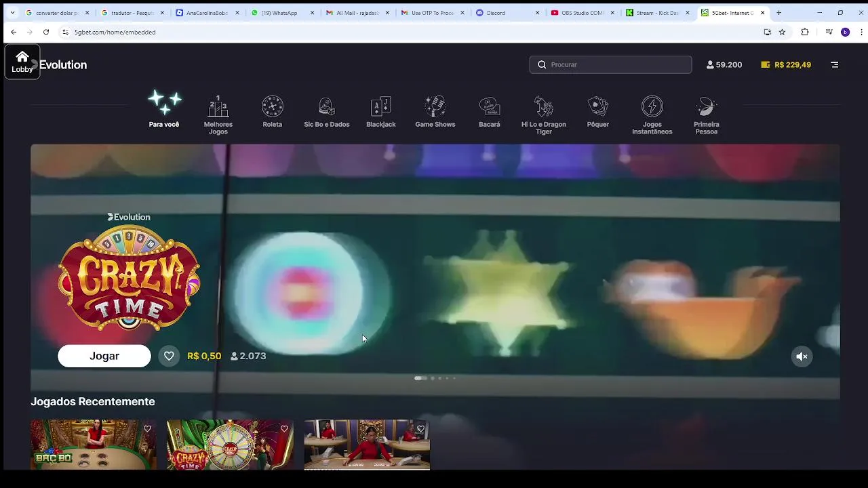Open the Pôquer category
This screenshot has height=488, width=868.
pos(598,111)
